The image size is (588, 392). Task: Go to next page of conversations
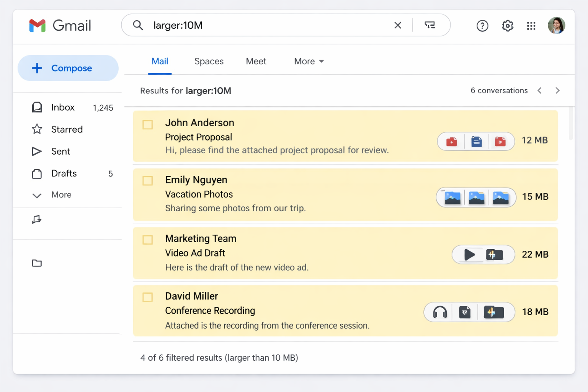[557, 91]
